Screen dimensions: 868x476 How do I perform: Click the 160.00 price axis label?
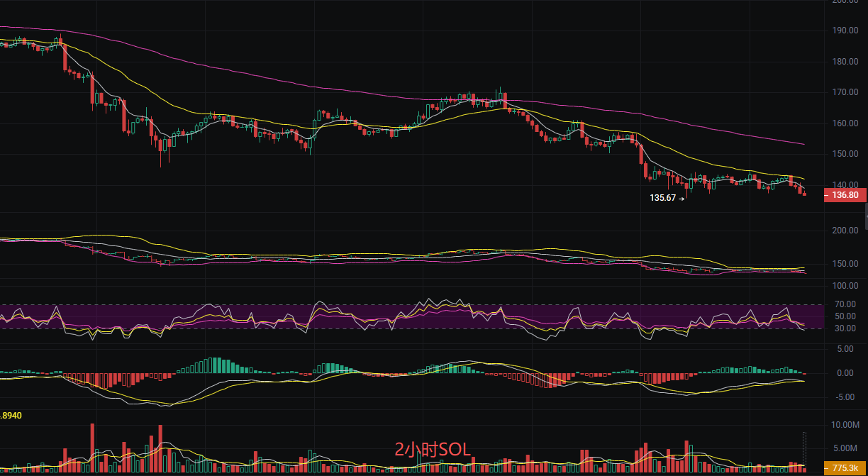pyautogui.click(x=845, y=123)
